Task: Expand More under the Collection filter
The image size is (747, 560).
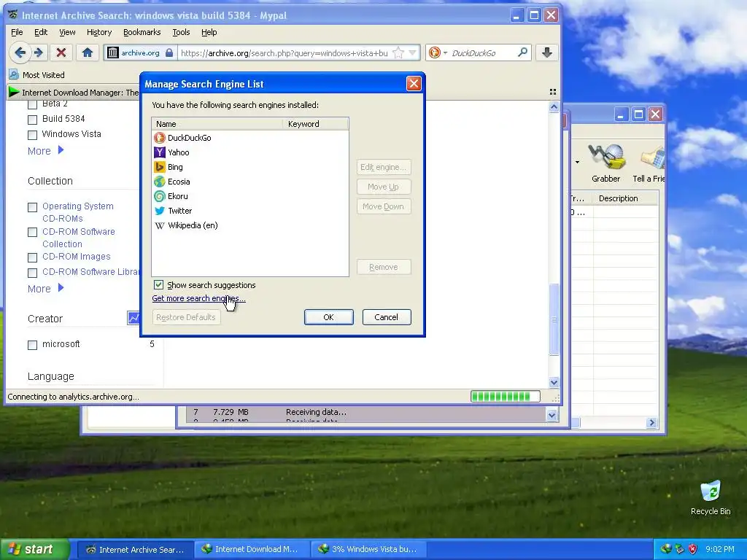Action: 46,289
